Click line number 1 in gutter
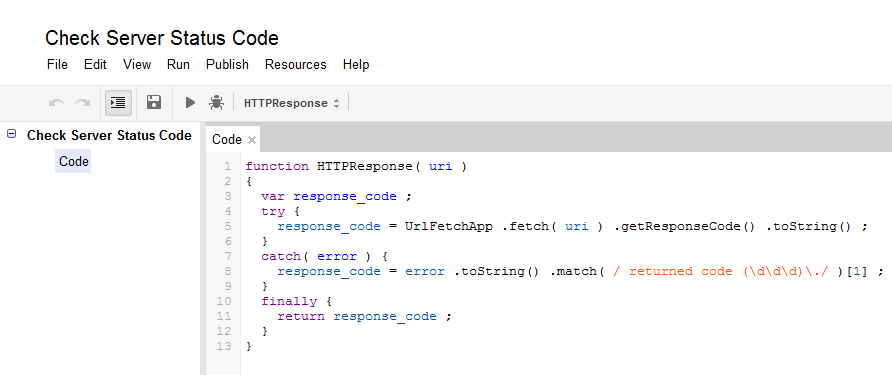 click(228, 167)
